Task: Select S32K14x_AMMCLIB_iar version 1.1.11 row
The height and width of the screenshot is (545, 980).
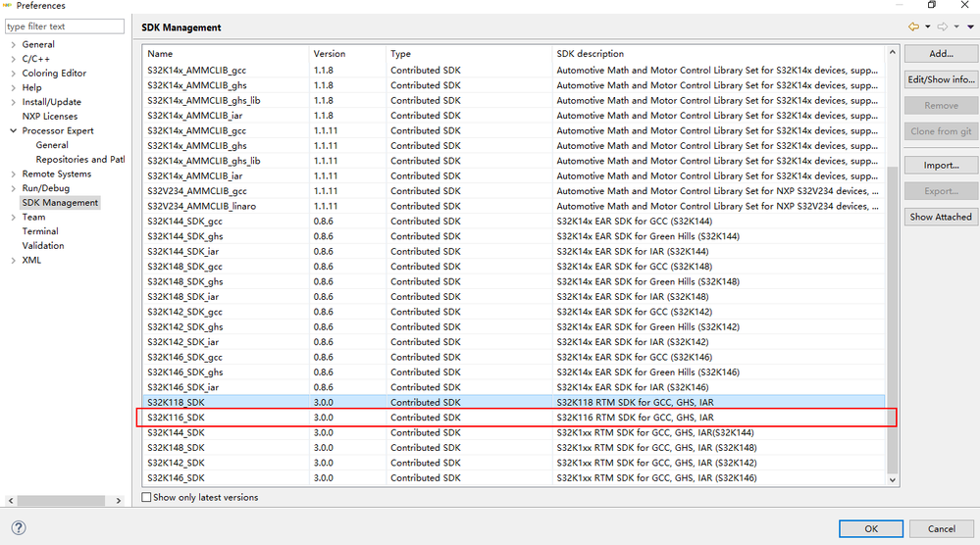Action: [x=514, y=176]
